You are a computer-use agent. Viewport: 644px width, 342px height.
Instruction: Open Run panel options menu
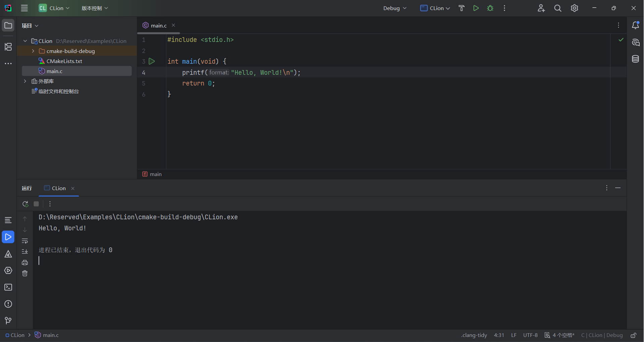(607, 188)
